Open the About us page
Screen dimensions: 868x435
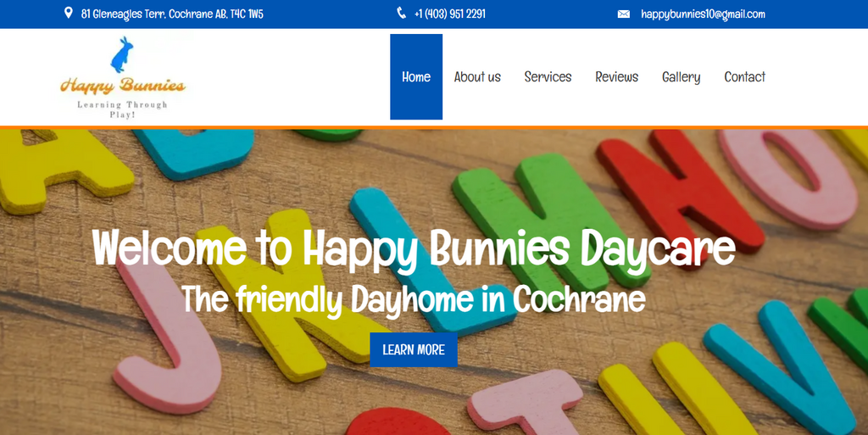477,77
